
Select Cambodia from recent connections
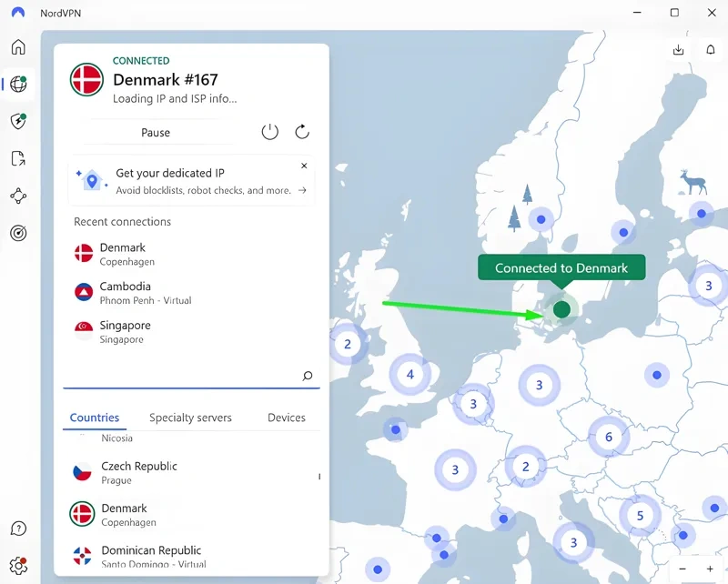click(x=126, y=292)
